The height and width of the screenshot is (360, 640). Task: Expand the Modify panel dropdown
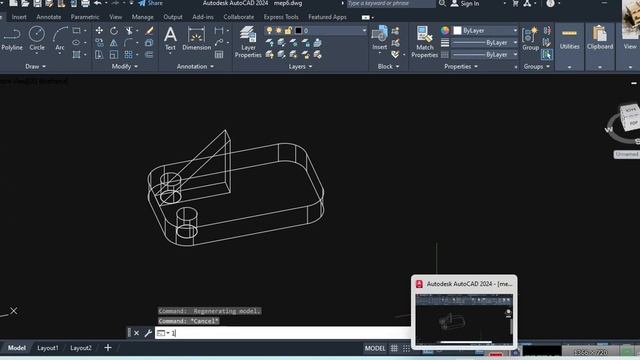(124, 67)
